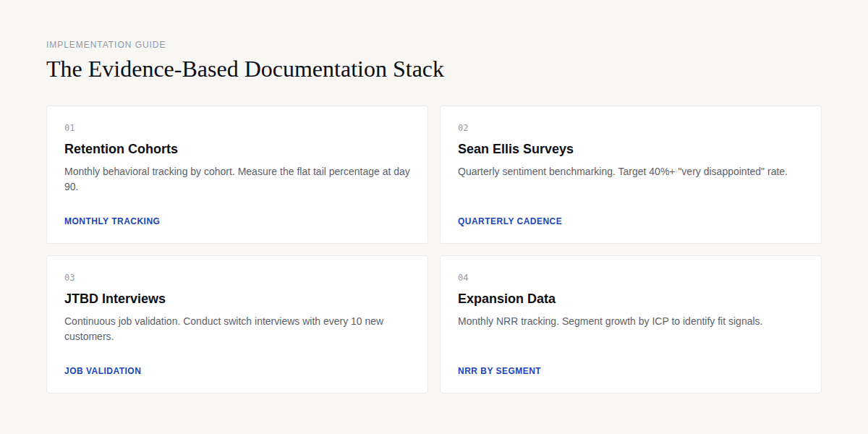
Task: Click the number "03" on JTBD Interviews card
Action: point(69,278)
